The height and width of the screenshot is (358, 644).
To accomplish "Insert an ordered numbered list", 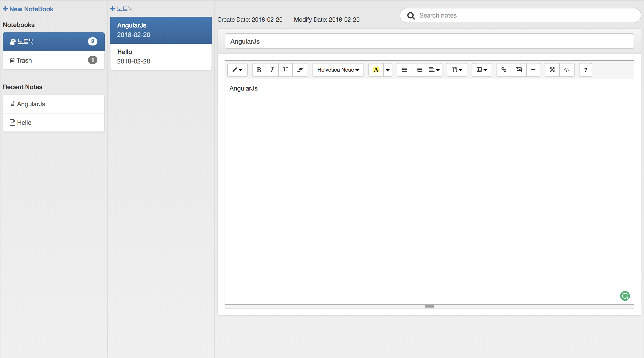I will click(x=419, y=70).
